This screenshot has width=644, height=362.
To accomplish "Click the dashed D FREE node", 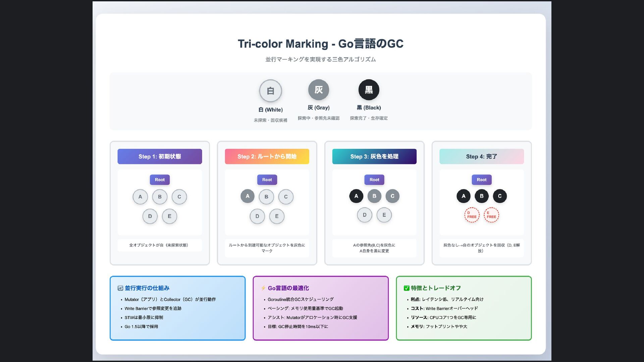I will click(472, 215).
